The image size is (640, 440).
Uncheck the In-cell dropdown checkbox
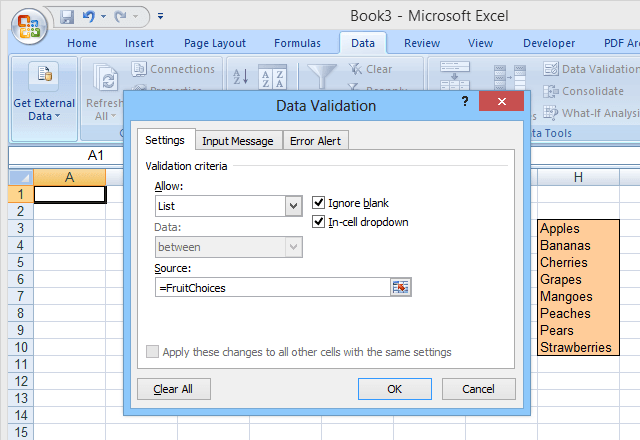click(x=319, y=222)
